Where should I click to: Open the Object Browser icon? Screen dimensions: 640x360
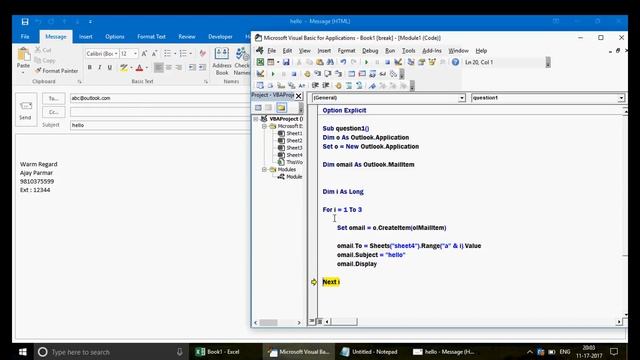point(432,62)
